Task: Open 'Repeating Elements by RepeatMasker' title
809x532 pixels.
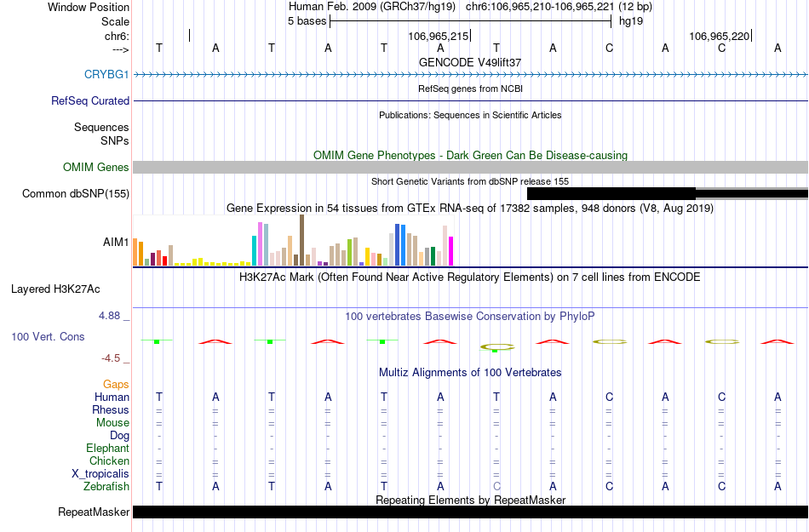Action: point(470,500)
